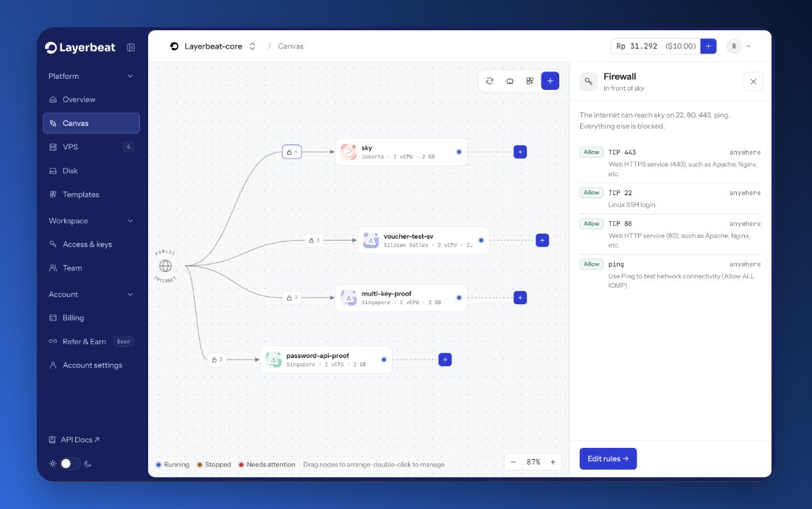Click the status dot on sky node
The height and width of the screenshot is (509, 812).
[x=459, y=152]
